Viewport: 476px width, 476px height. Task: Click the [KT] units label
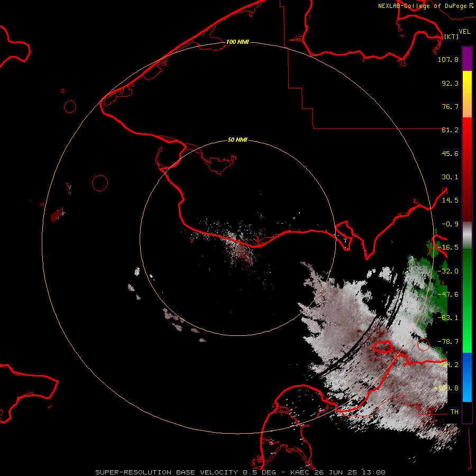pos(451,36)
